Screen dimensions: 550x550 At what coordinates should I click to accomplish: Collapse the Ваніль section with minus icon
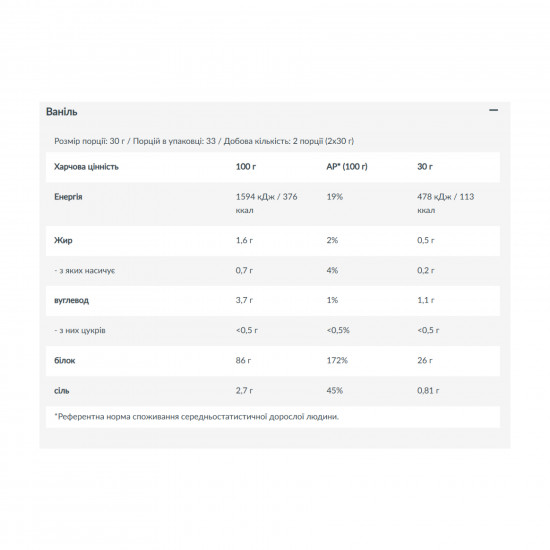(x=494, y=110)
